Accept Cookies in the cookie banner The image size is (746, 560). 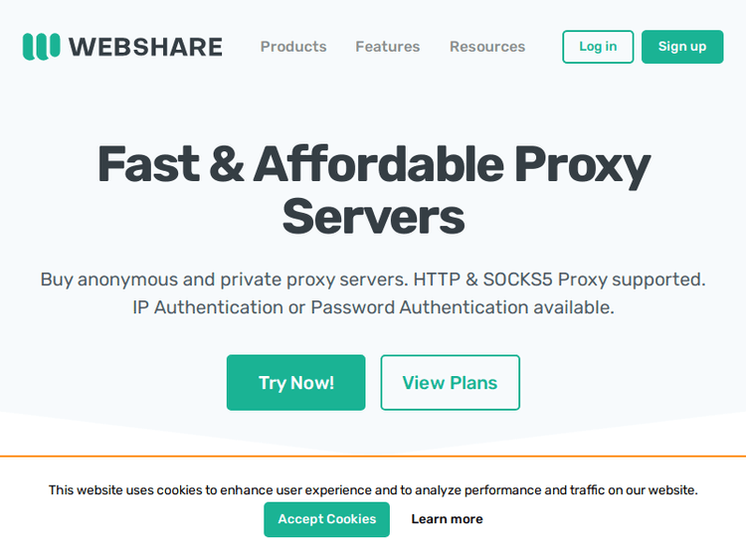(x=326, y=519)
